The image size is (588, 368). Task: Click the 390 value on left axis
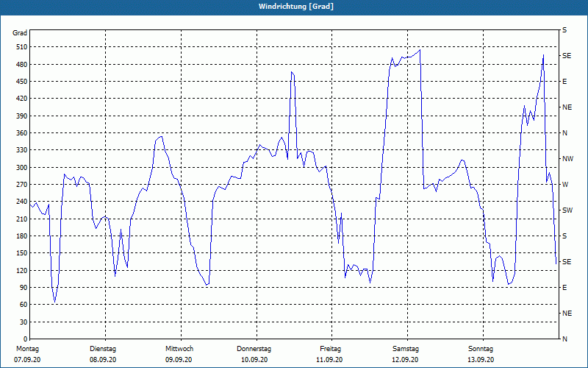[22, 116]
